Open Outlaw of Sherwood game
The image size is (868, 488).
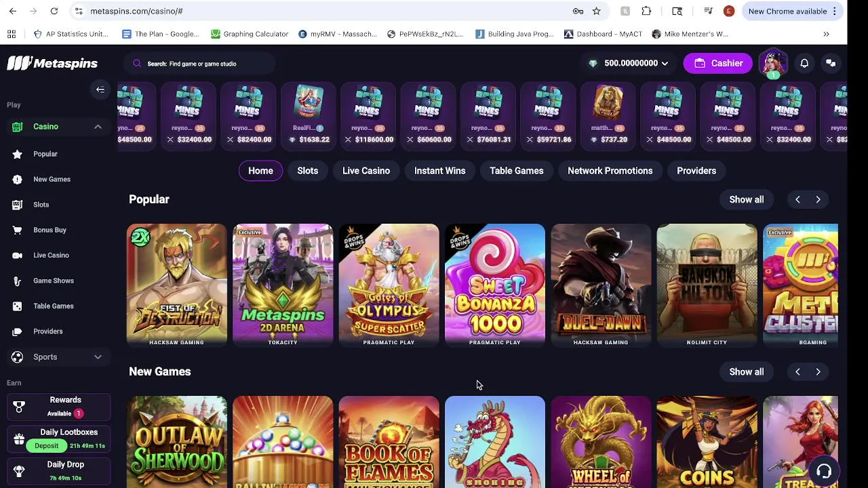coord(176,442)
